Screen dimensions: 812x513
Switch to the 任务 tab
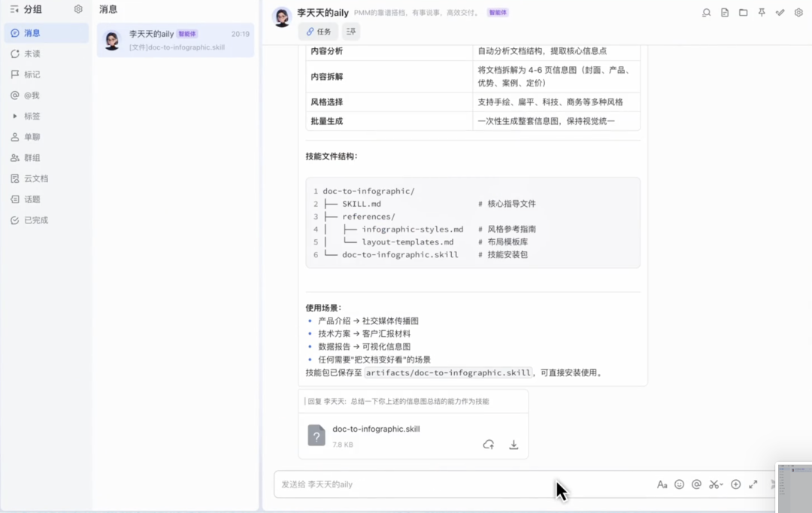(318, 32)
